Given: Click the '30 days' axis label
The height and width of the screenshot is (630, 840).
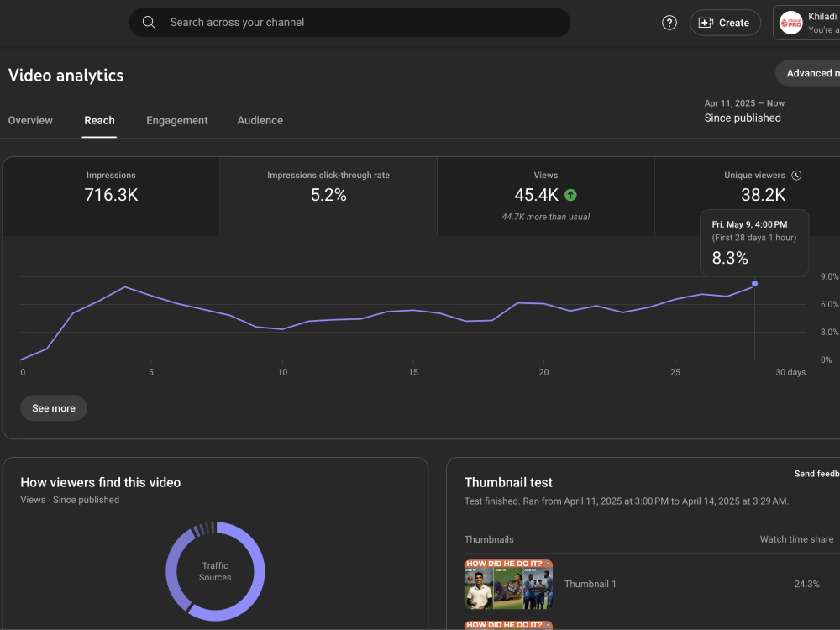Looking at the screenshot, I should (790, 372).
